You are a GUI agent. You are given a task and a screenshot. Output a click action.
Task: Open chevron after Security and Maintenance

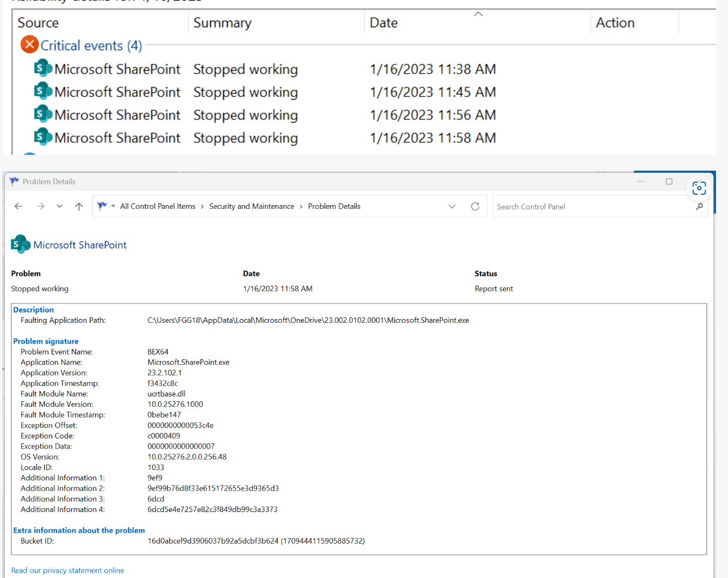tap(301, 206)
